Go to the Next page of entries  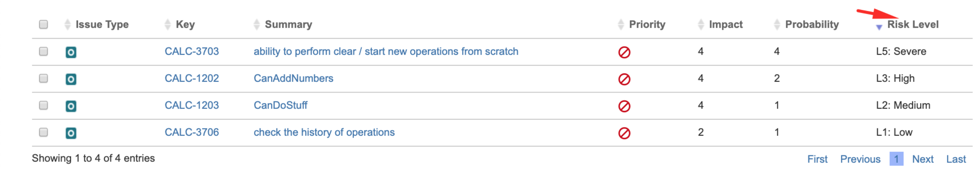tap(922, 159)
